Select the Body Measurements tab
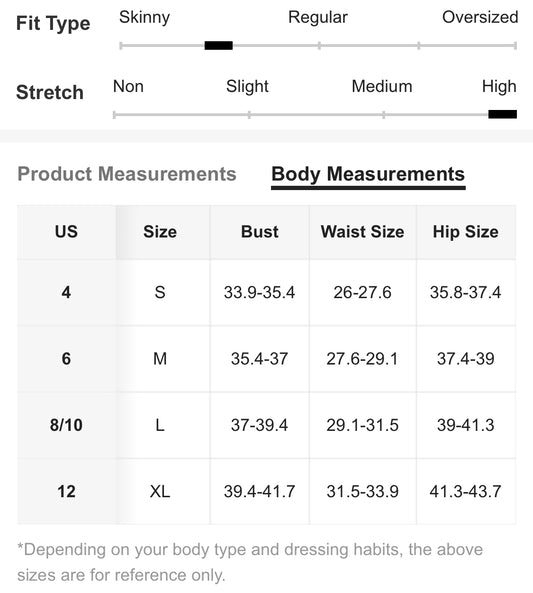 368,174
